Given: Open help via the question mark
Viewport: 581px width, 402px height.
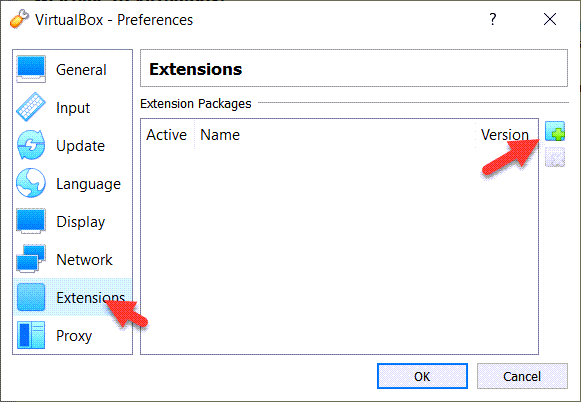Looking at the screenshot, I should click(x=492, y=19).
